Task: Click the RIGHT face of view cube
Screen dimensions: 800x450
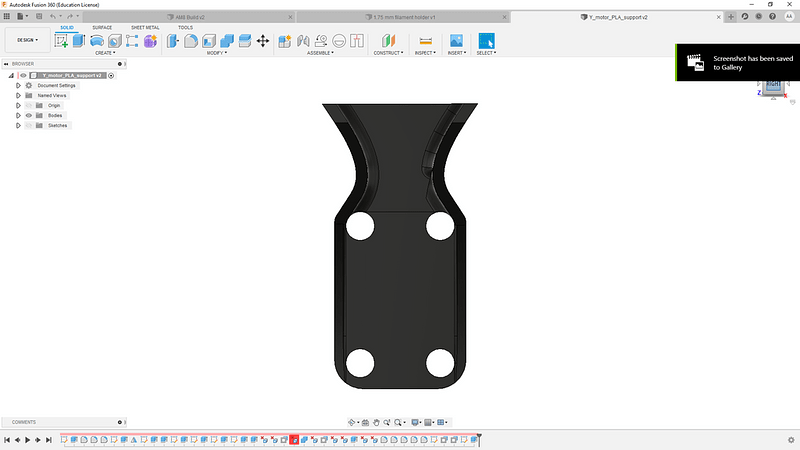Action: click(x=773, y=84)
